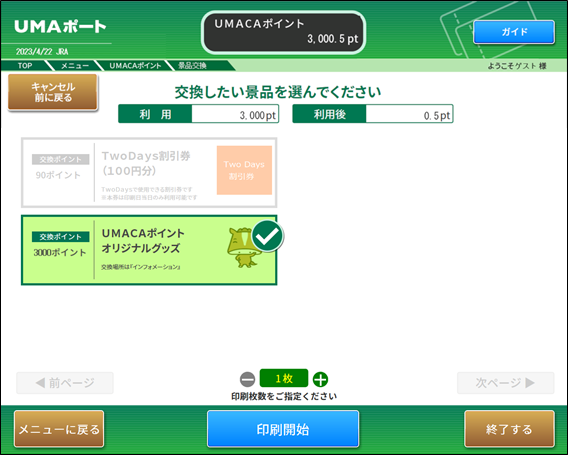Return to menu via メニューに戻る
Viewport: 568px width, 455px height.
tap(59, 429)
